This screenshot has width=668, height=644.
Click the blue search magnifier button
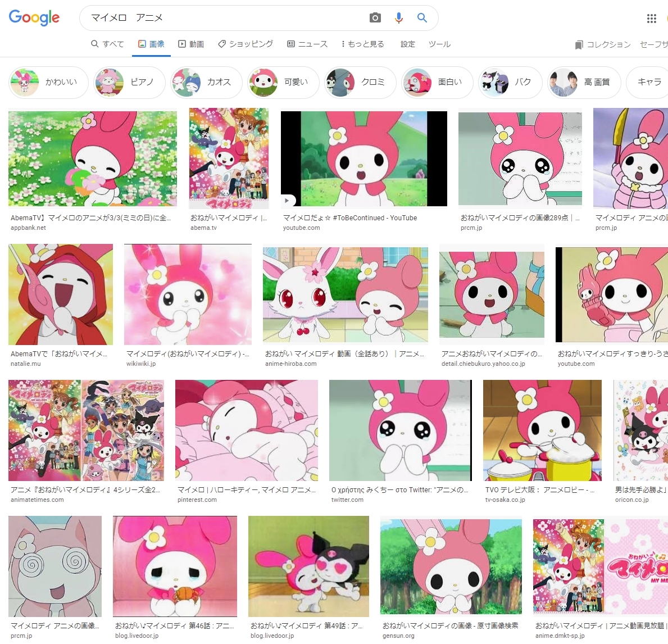click(x=422, y=17)
